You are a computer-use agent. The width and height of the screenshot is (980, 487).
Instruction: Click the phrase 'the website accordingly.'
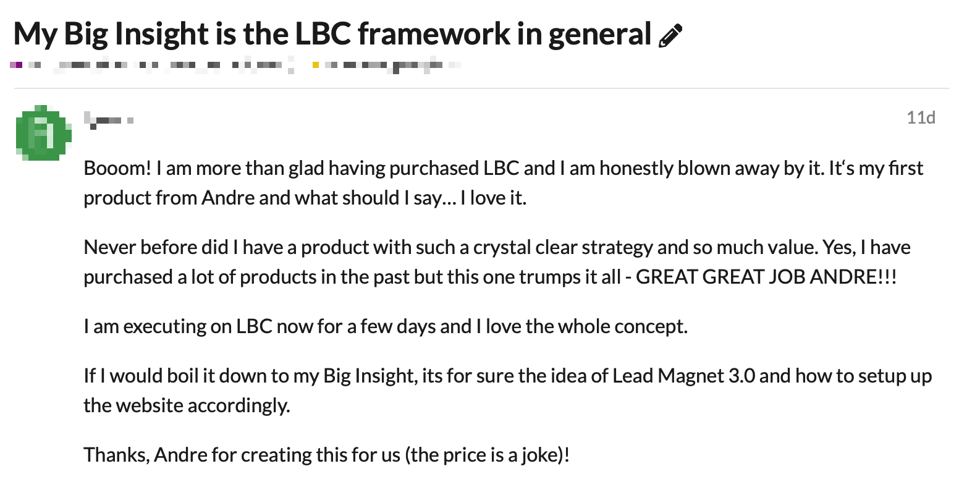(x=187, y=405)
